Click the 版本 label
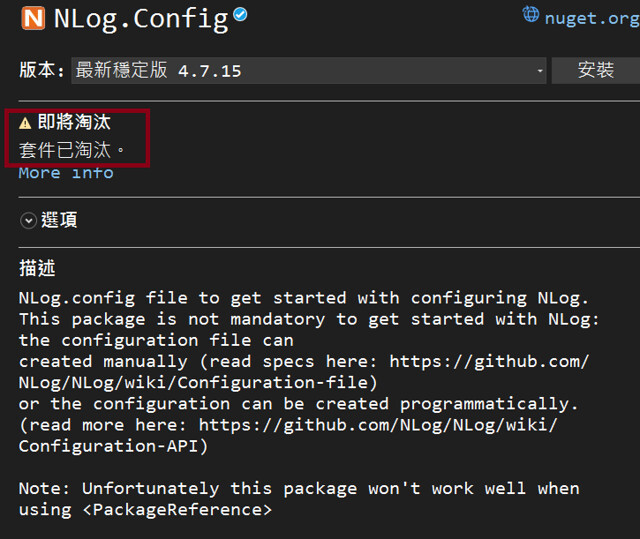This screenshot has height=539, width=640. click(x=40, y=71)
